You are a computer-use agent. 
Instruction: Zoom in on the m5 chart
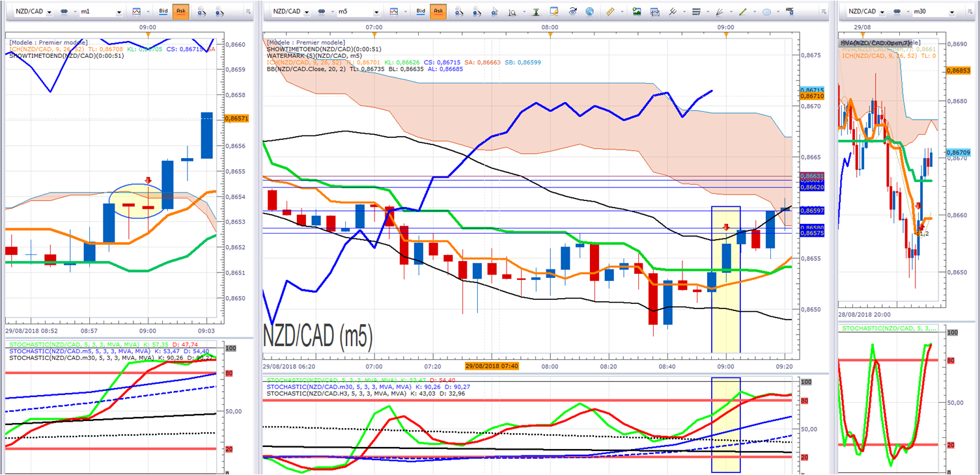459,12
